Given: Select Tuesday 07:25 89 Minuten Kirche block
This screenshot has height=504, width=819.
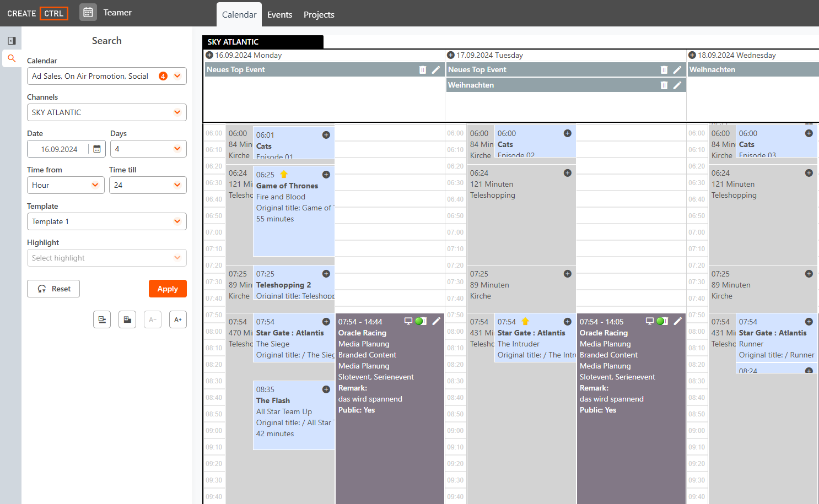Looking at the screenshot, I should [x=521, y=288].
